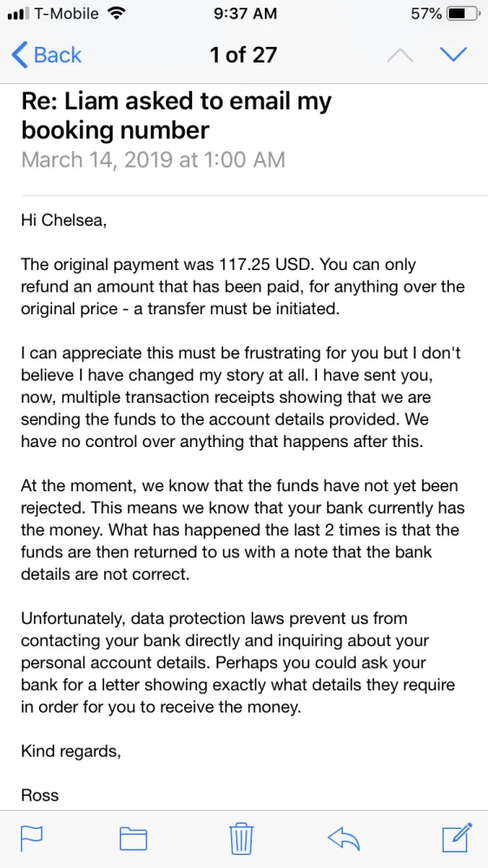Tap the back chevron arrow
488x868 pixels.
(x=19, y=55)
